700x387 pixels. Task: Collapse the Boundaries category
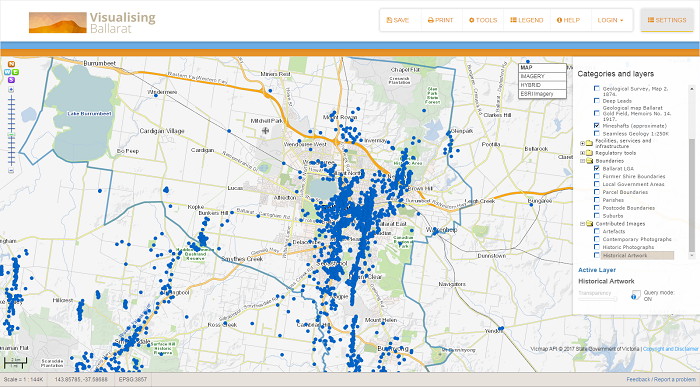tap(583, 161)
